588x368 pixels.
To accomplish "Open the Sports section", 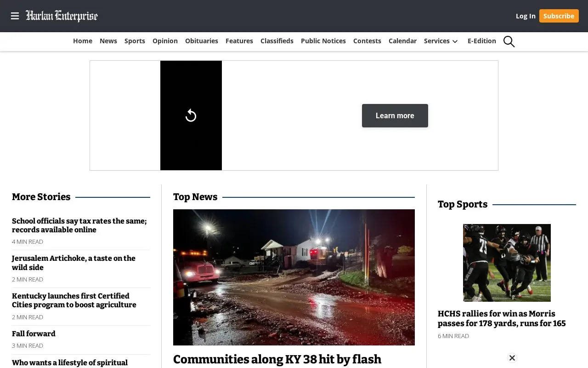I will click(x=135, y=41).
